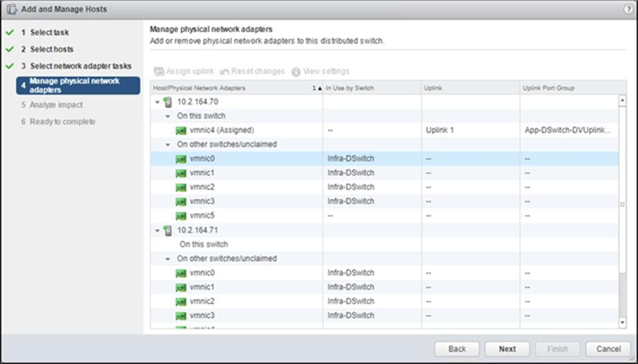
Task: Click vmnic1 adapter icon under host 10.2.164.71
Action: (181, 287)
